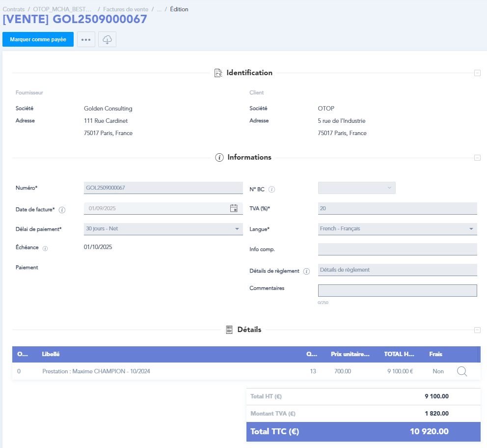
Task: Go to Contrats in breadcrumb
Action: pos(14,9)
